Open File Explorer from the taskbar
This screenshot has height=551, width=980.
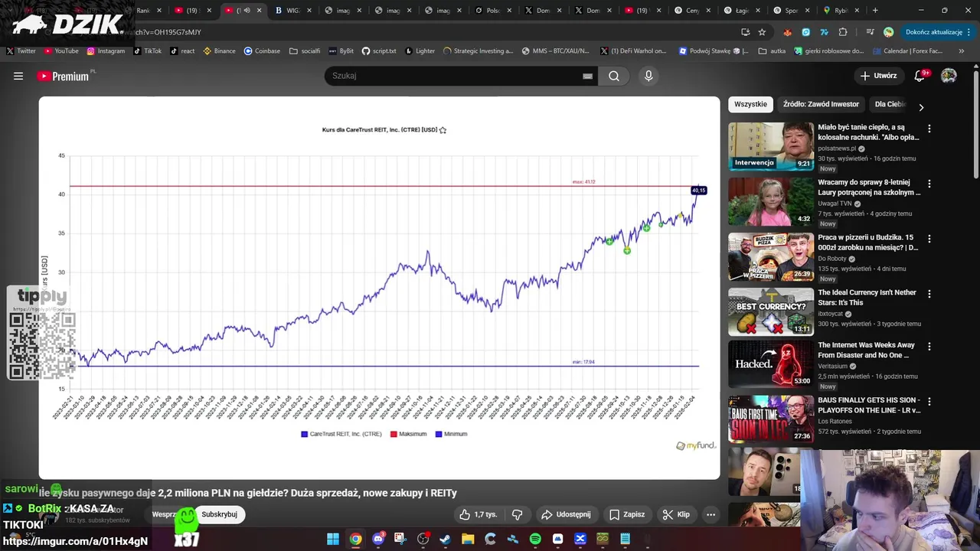[x=468, y=539]
